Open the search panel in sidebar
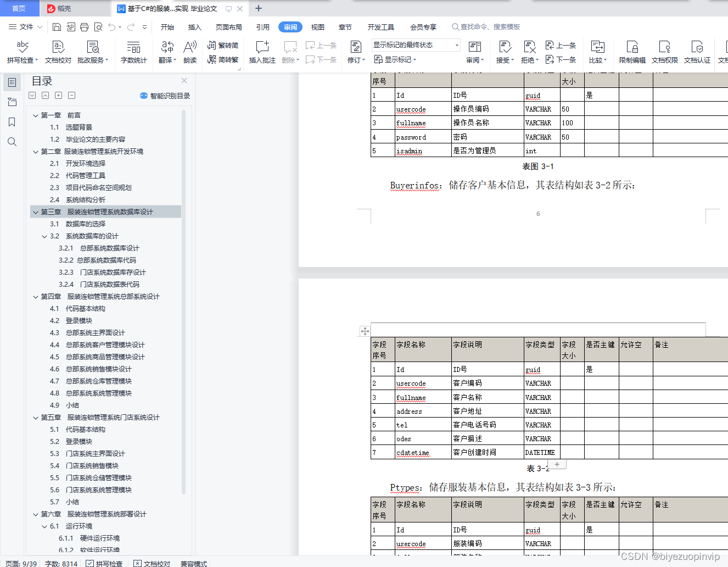 pos(12,142)
